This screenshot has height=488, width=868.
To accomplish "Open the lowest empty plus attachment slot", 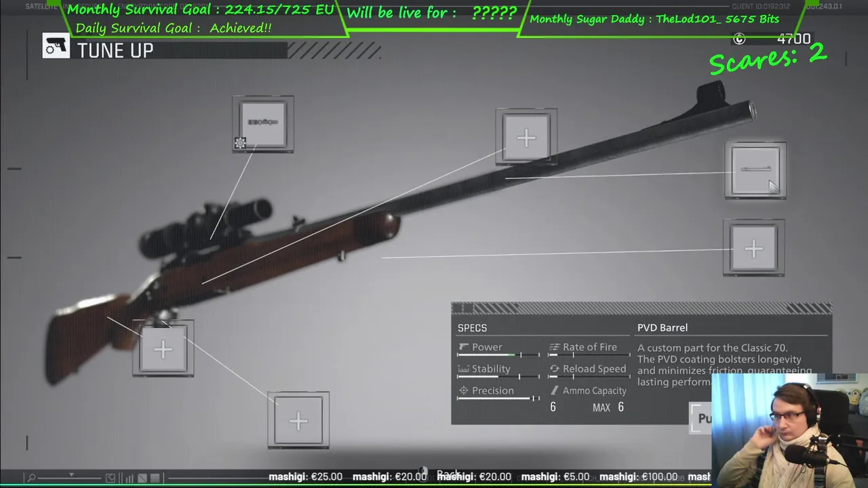I will pos(298,421).
